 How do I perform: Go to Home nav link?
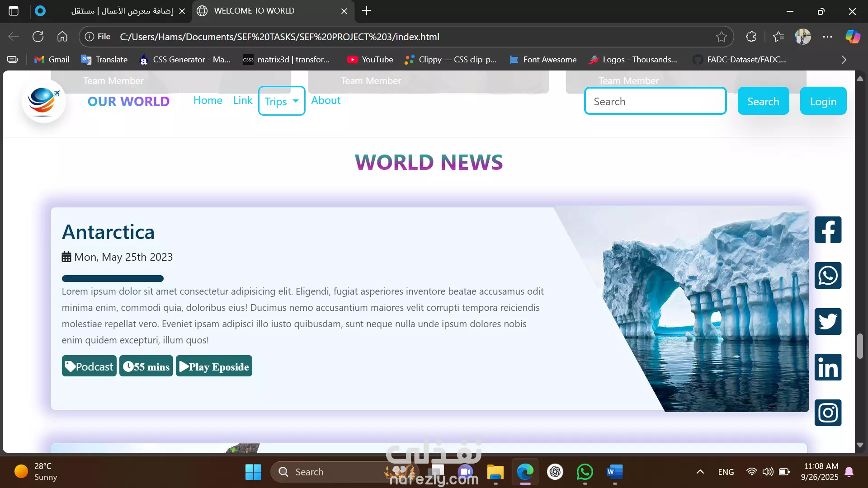click(208, 100)
